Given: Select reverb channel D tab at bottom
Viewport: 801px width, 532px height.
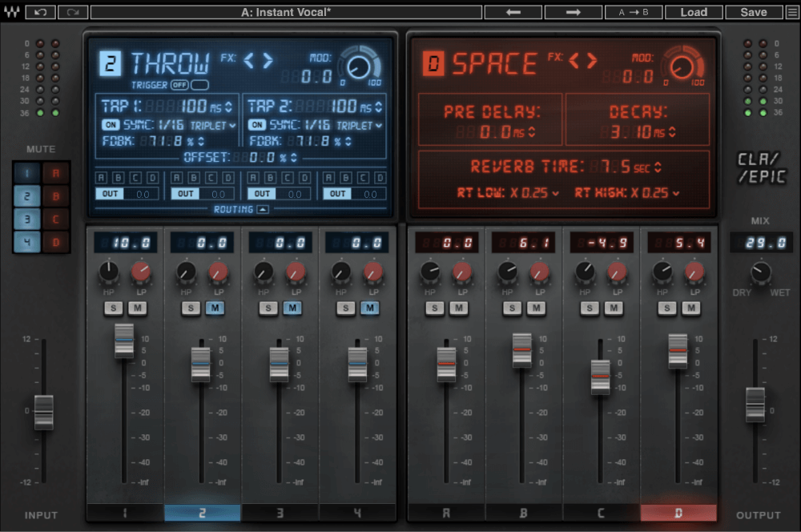Looking at the screenshot, I should (678, 513).
